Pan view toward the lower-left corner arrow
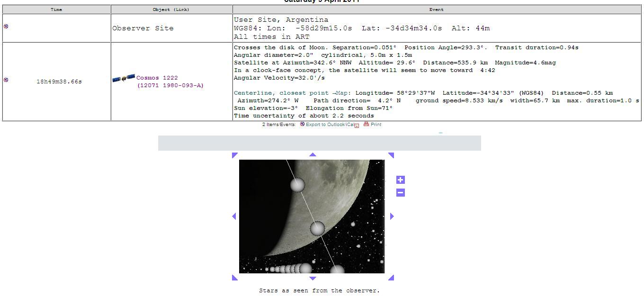The height and width of the screenshot is (307, 644). (234, 278)
